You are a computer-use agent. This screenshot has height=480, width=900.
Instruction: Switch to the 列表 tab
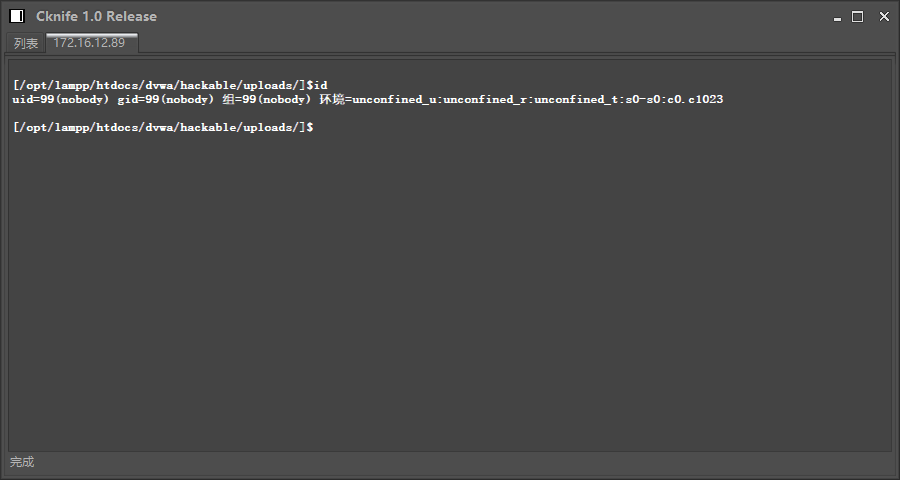click(x=26, y=43)
